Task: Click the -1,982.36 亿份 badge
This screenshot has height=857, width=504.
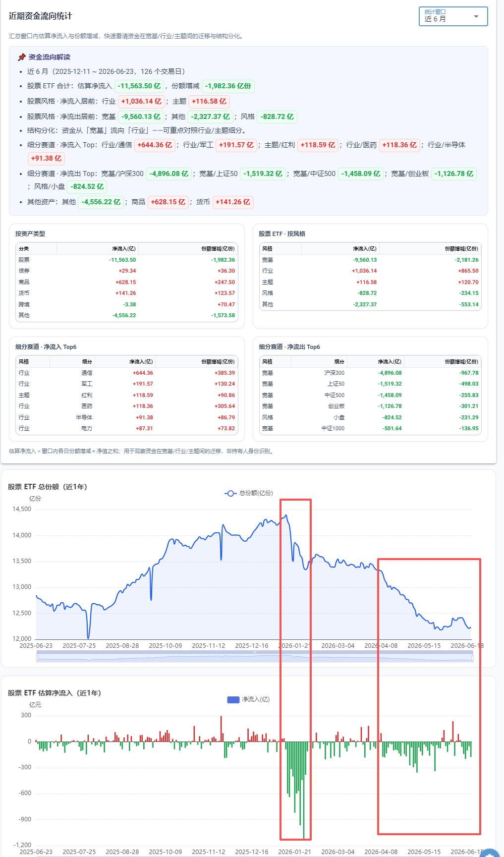Action: (228, 86)
